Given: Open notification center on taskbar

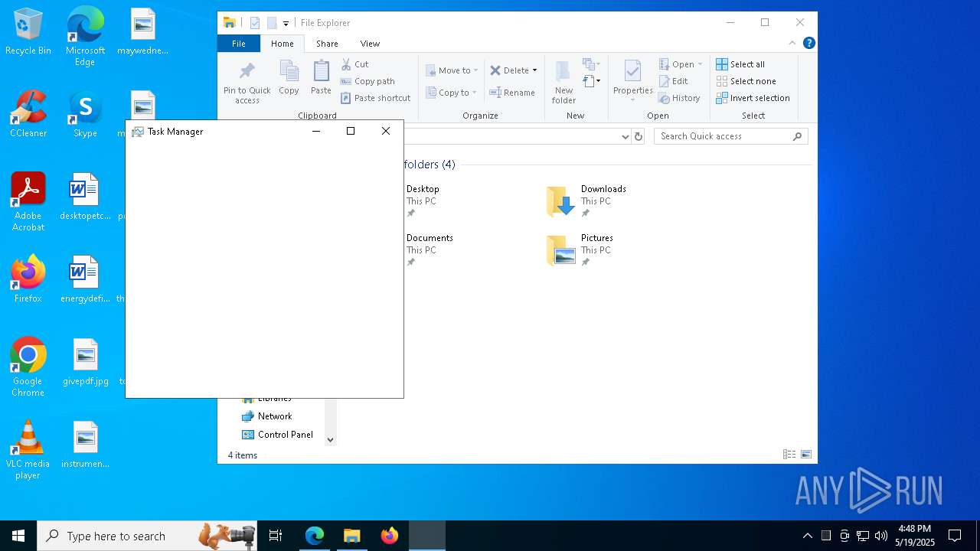Looking at the screenshot, I should pyautogui.click(x=955, y=536).
